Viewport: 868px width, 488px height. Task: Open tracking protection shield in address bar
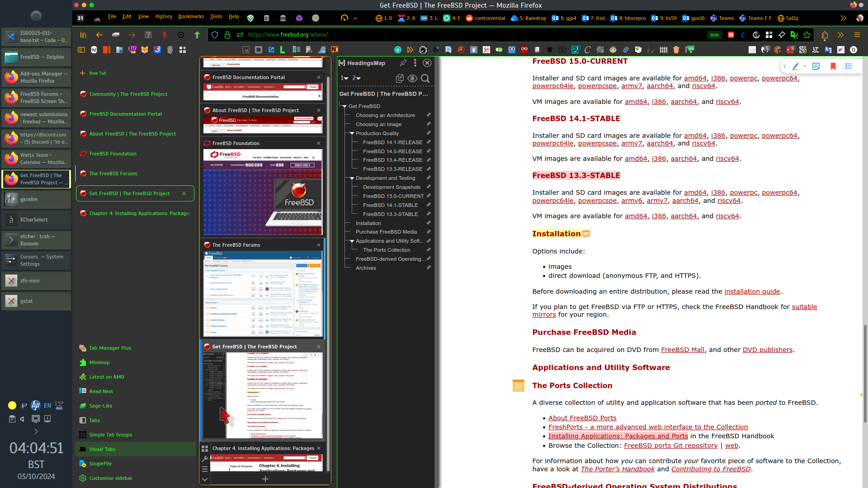click(x=215, y=35)
